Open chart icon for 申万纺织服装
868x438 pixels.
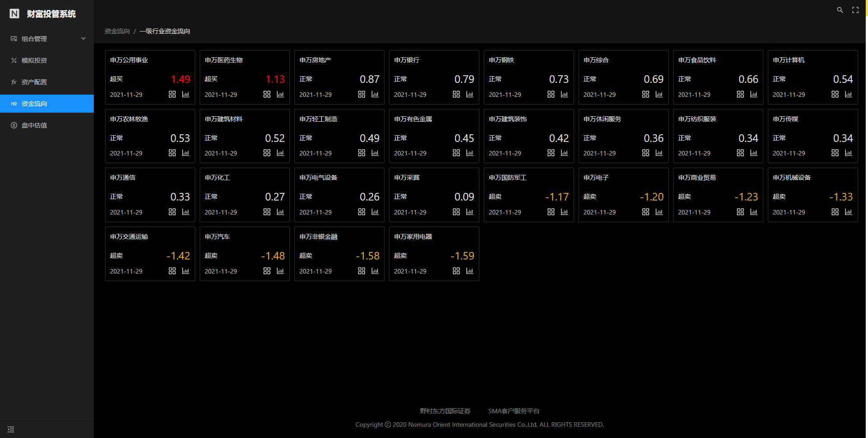click(753, 153)
